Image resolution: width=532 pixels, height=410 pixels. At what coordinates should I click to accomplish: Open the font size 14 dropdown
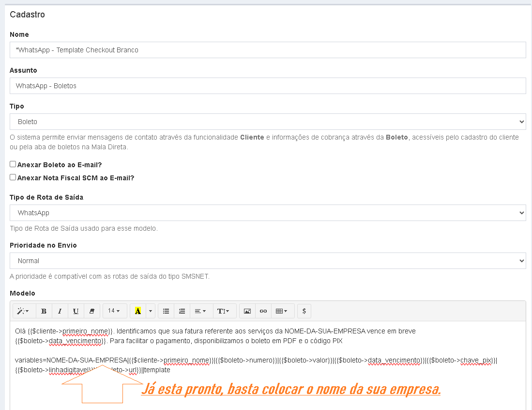point(114,311)
